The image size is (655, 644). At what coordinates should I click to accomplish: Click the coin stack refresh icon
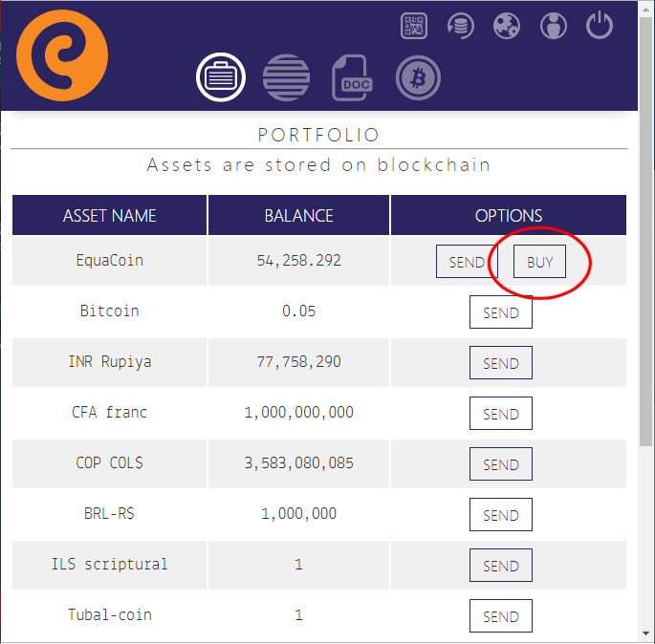point(461,26)
